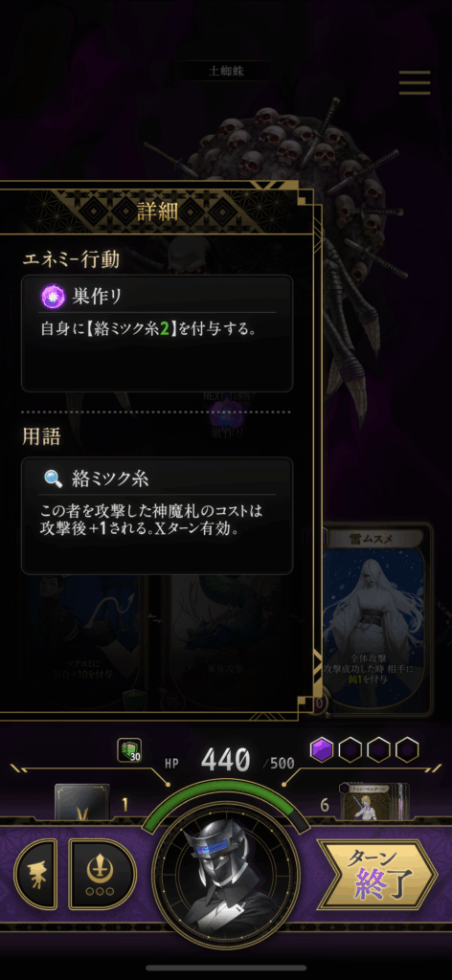Open the draw pile deck icon
Image resolution: width=452 pixels, height=980 pixels.
pyautogui.click(x=82, y=802)
